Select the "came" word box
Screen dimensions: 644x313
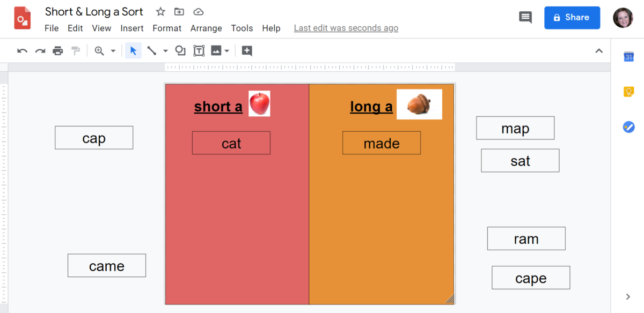point(107,266)
